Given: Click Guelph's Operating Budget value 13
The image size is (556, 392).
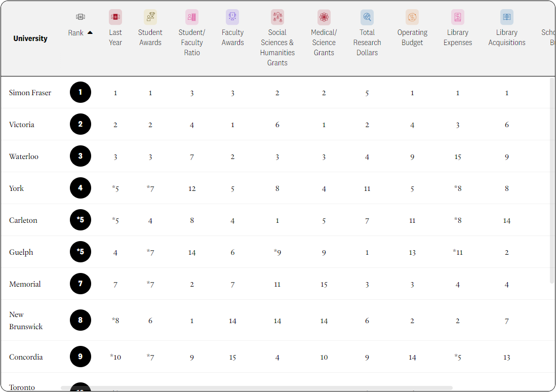Looking at the screenshot, I should (412, 253).
